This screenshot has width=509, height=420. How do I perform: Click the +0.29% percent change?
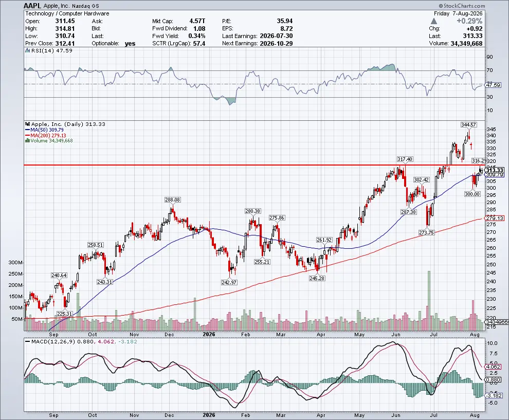[x=469, y=21]
